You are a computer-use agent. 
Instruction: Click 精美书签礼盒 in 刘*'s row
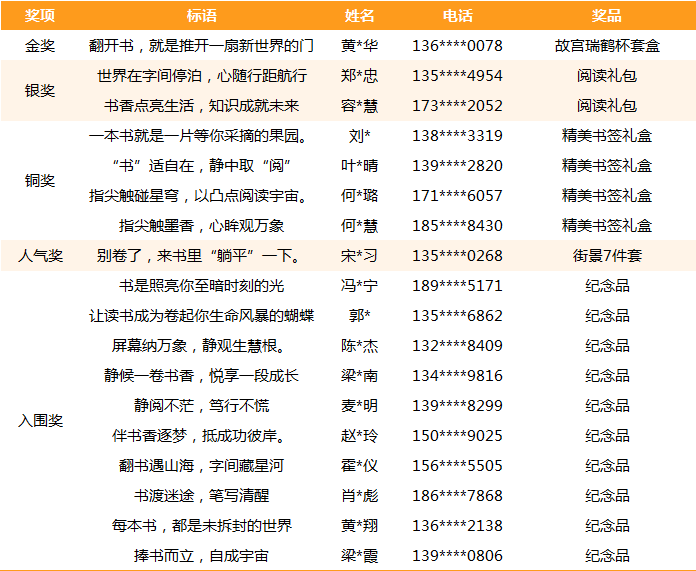[607, 135]
